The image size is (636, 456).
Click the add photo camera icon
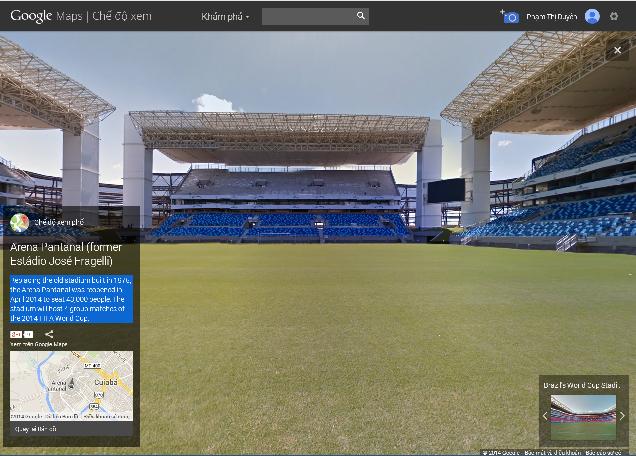tap(509, 16)
